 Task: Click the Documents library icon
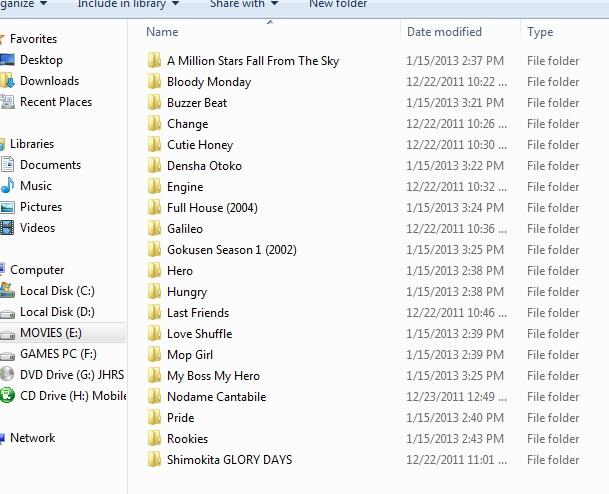click(x=7, y=165)
